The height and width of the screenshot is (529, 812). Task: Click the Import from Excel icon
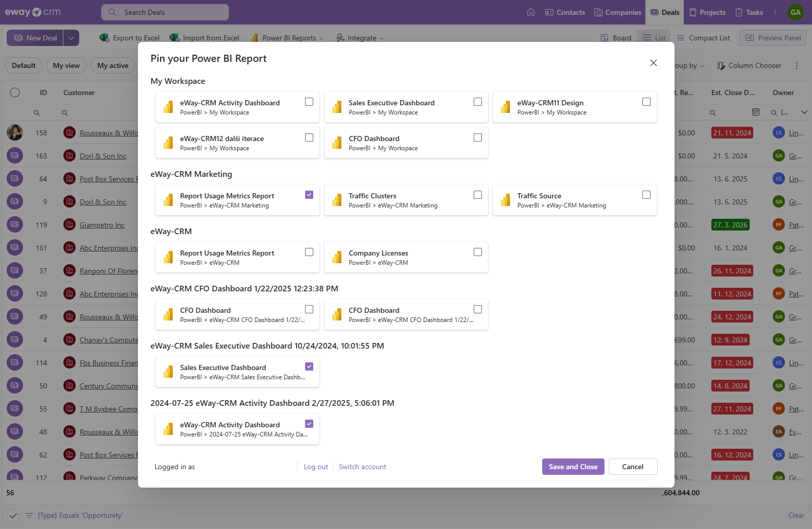[x=174, y=38]
